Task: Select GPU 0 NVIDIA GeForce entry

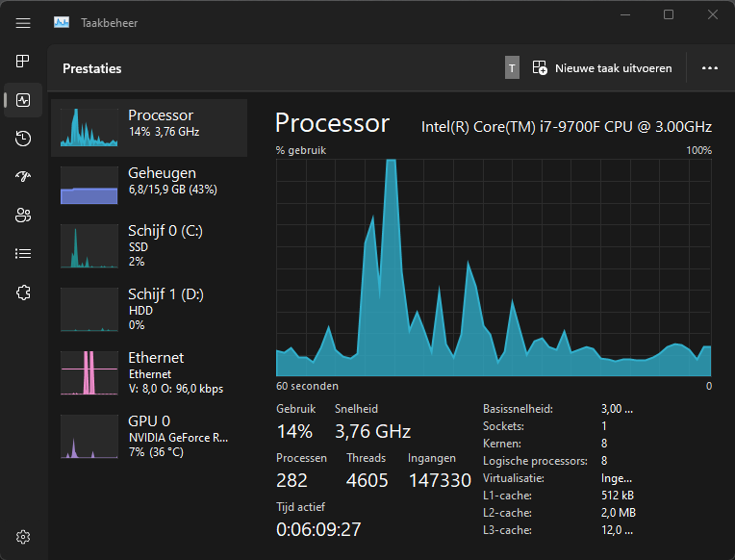Action: point(149,436)
